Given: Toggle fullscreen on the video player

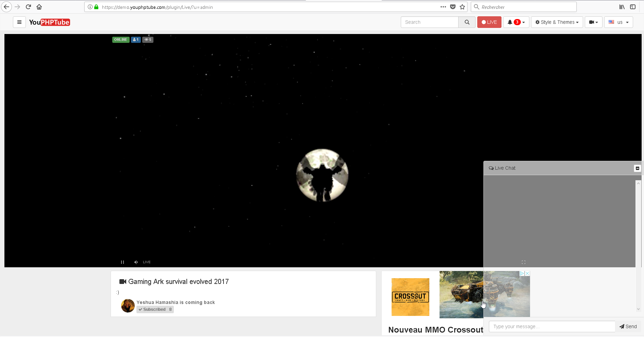Looking at the screenshot, I should [x=524, y=262].
